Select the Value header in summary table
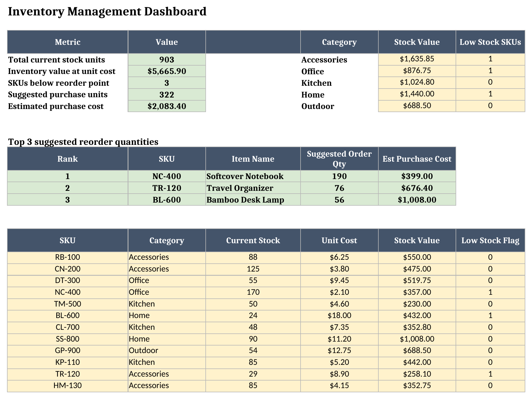The height and width of the screenshot is (399, 532). point(167,42)
